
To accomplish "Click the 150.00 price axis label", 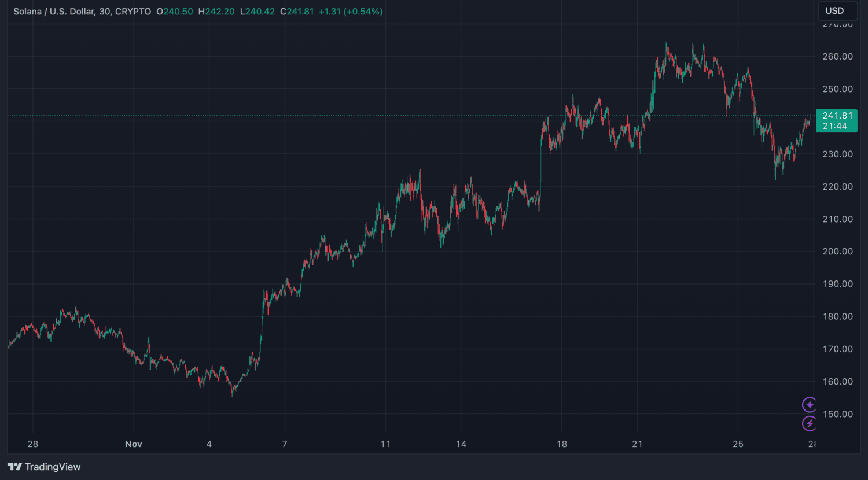I will pyautogui.click(x=838, y=414).
